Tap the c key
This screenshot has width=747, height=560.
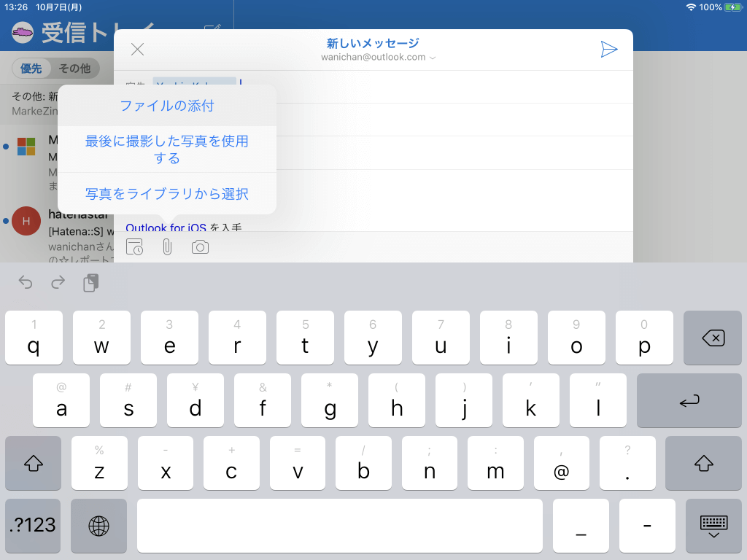coord(231,463)
